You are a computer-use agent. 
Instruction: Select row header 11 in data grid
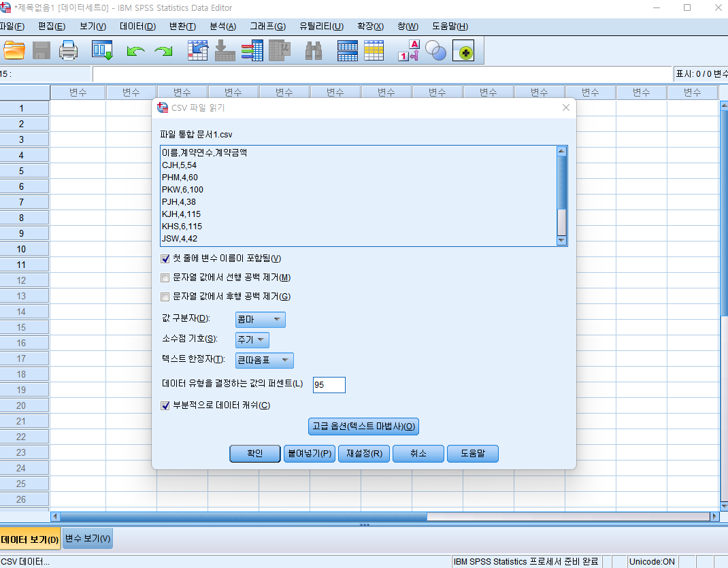pos(24,265)
